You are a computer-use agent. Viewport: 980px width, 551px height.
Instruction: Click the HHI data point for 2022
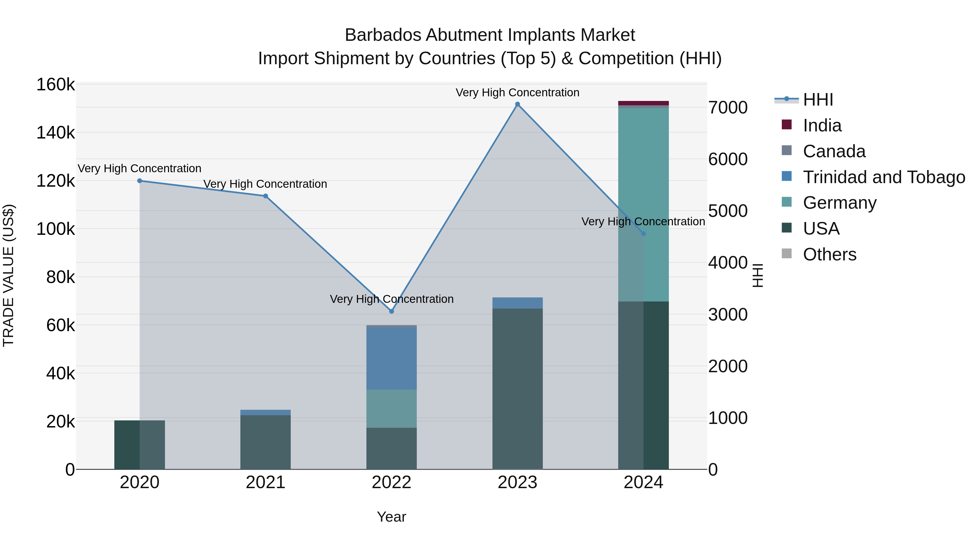point(391,312)
